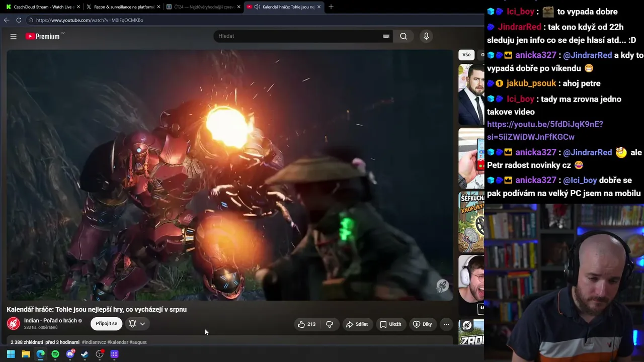Switch to the ČT24 tab

203,7
